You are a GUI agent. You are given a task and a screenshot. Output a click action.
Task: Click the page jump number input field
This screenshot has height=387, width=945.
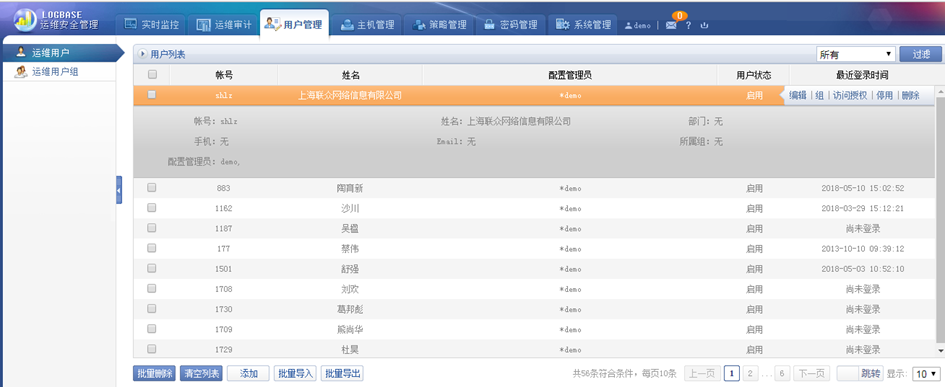847,373
